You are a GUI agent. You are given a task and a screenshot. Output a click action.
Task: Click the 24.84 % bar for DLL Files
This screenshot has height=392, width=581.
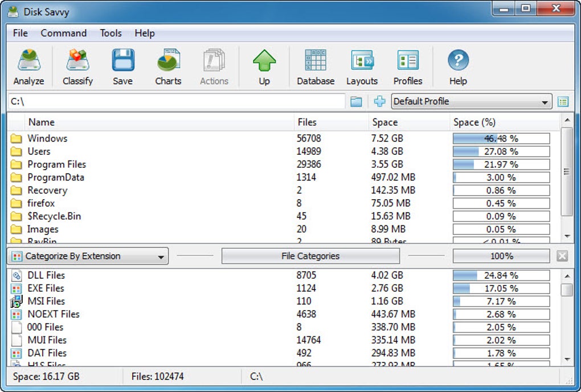(x=501, y=275)
